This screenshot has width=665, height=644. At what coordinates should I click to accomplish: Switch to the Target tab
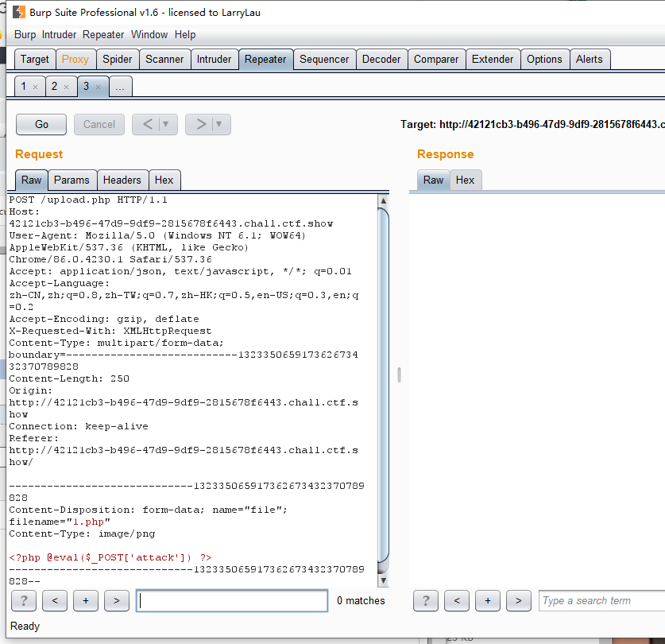pos(35,60)
